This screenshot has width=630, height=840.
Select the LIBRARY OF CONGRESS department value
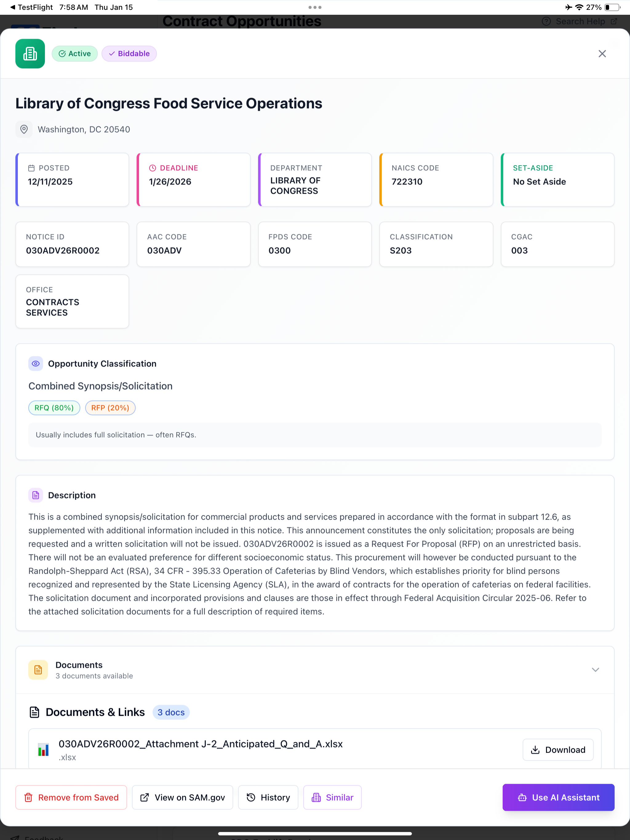(296, 186)
